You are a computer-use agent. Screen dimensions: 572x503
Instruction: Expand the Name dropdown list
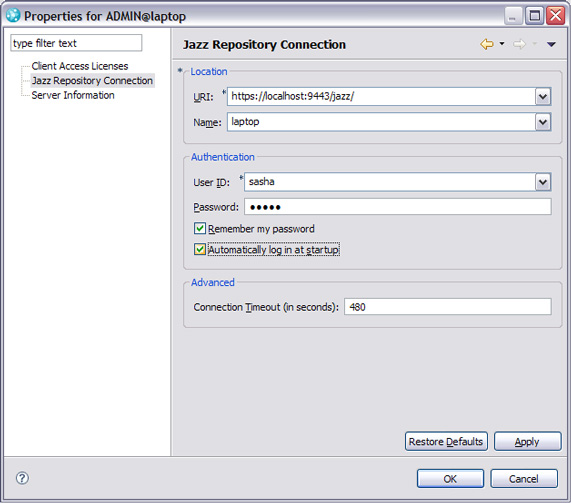543,122
